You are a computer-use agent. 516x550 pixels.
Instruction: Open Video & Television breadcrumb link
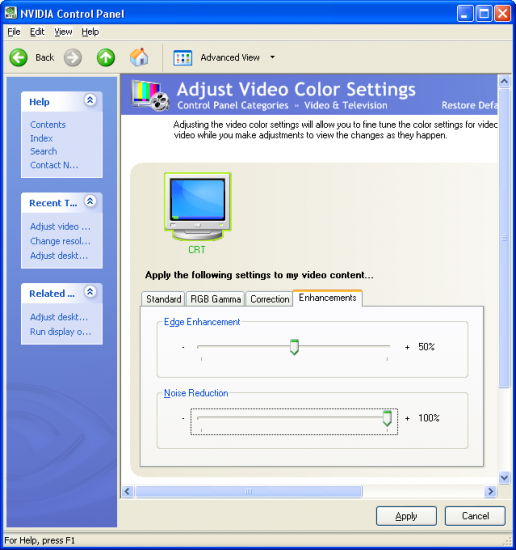pos(346,105)
